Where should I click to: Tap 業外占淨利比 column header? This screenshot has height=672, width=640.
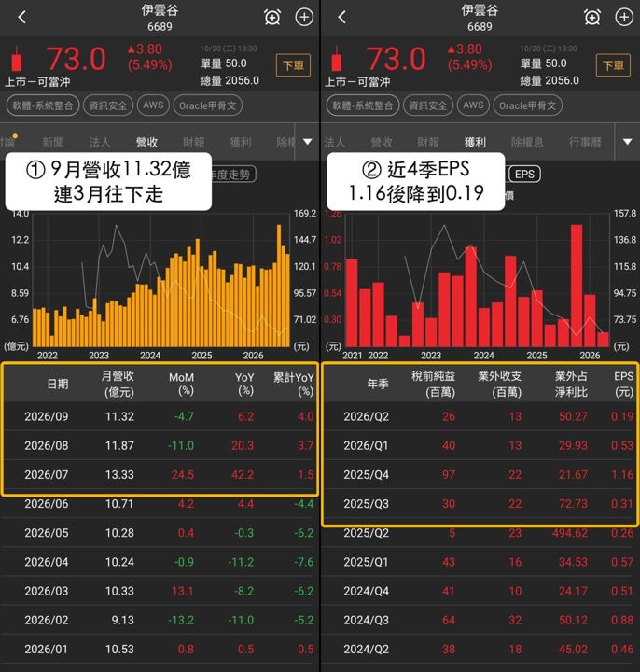[571, 384]
